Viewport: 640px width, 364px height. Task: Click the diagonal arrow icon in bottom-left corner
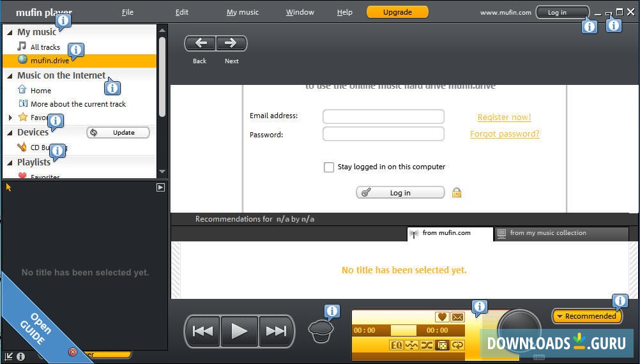coord(8,356)
